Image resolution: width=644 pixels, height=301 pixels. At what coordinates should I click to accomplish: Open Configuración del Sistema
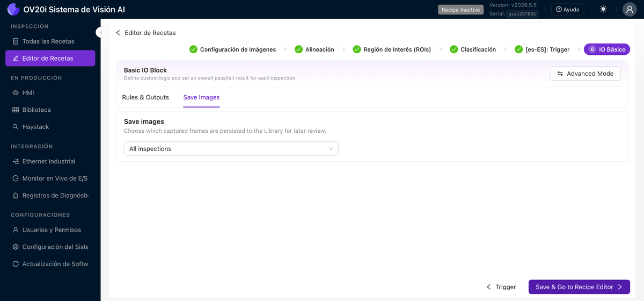pyautogui.click(x=50, y=247)
